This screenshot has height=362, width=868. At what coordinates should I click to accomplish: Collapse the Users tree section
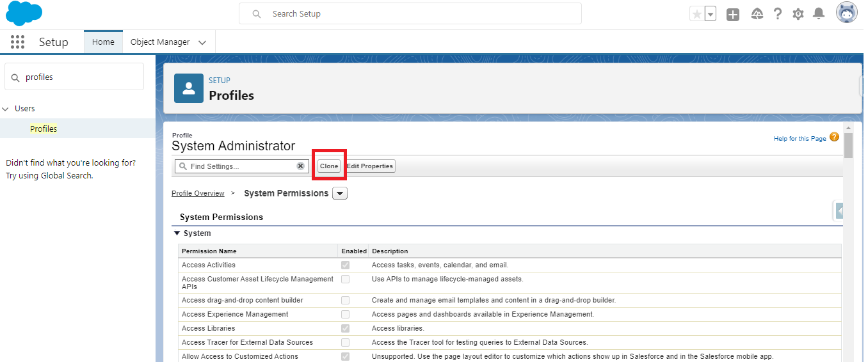click(6, 109)
